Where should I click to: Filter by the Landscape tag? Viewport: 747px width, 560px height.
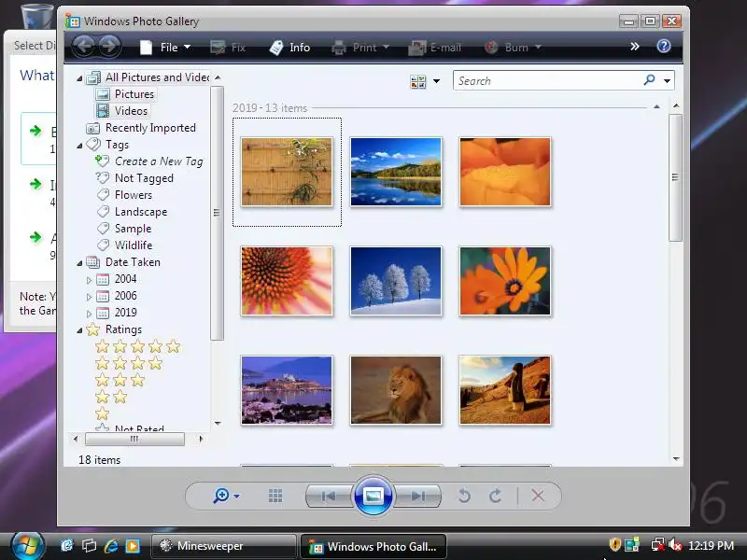(132, 212)
